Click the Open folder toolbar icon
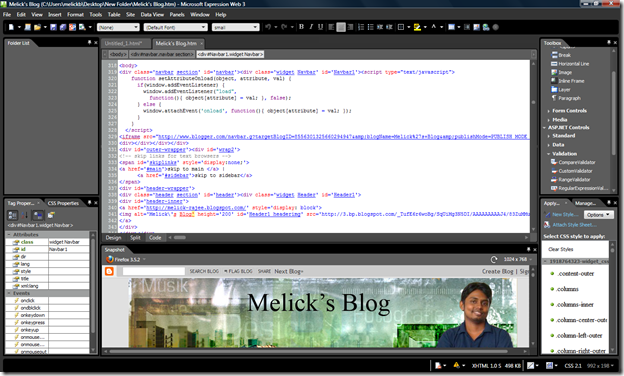 click(37, 27)
